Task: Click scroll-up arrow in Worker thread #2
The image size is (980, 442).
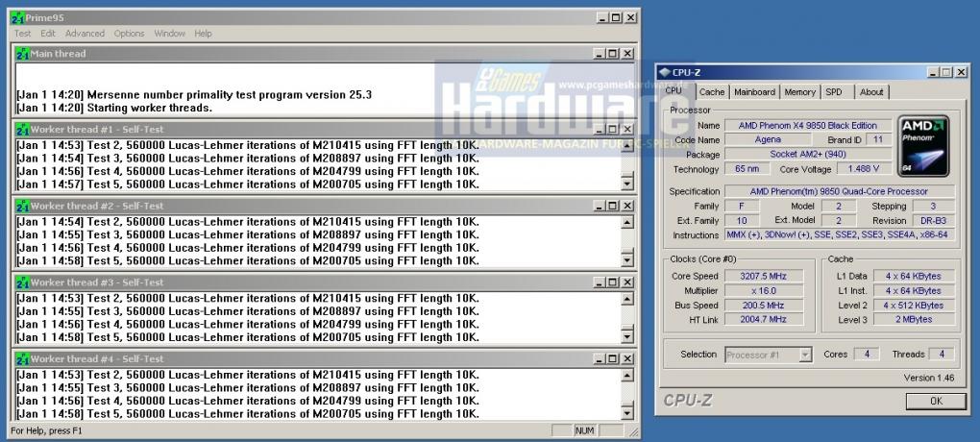Action: click(627, 223)
